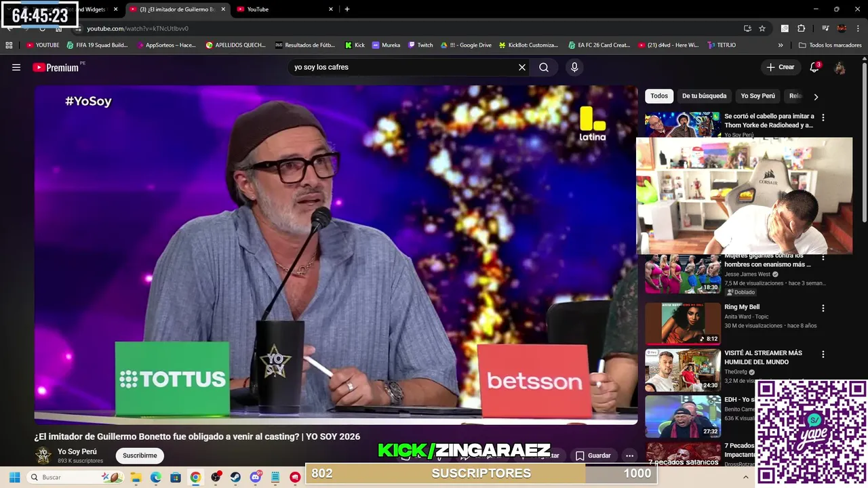This screenshot has height=488, width=868.
Task: Click the 'Ring My Bell' video title
Action: pos(742,307)
